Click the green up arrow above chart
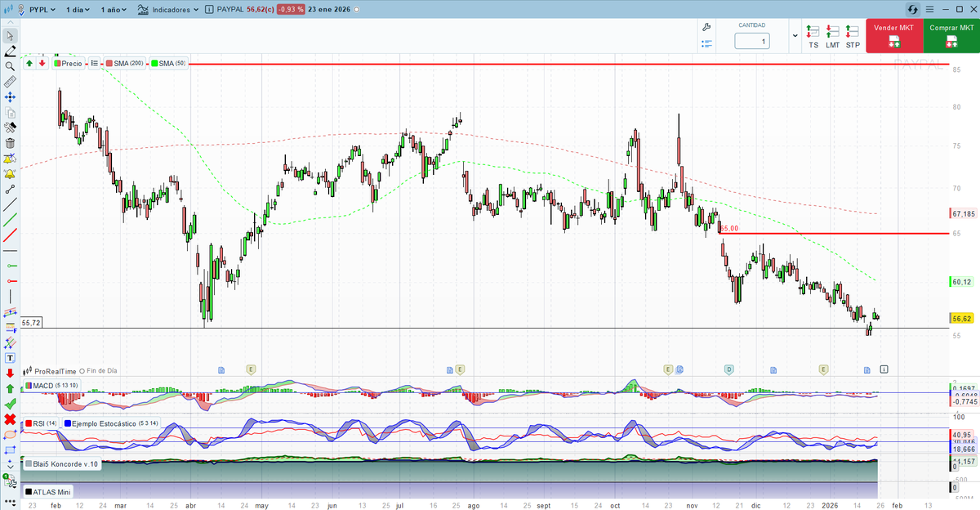The width and height of the screenshot is (980, 510). (29, 63)
